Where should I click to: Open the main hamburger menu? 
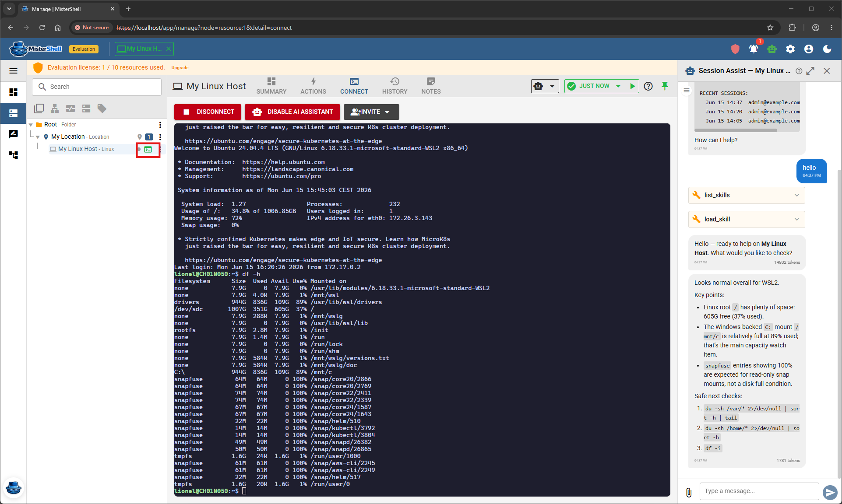[14, 71]
